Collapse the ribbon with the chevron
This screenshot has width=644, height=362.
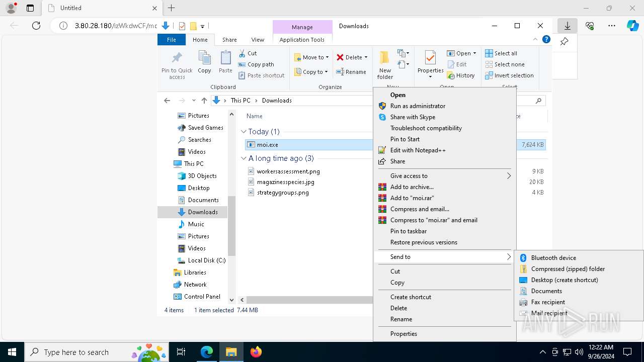click(535, 39)
